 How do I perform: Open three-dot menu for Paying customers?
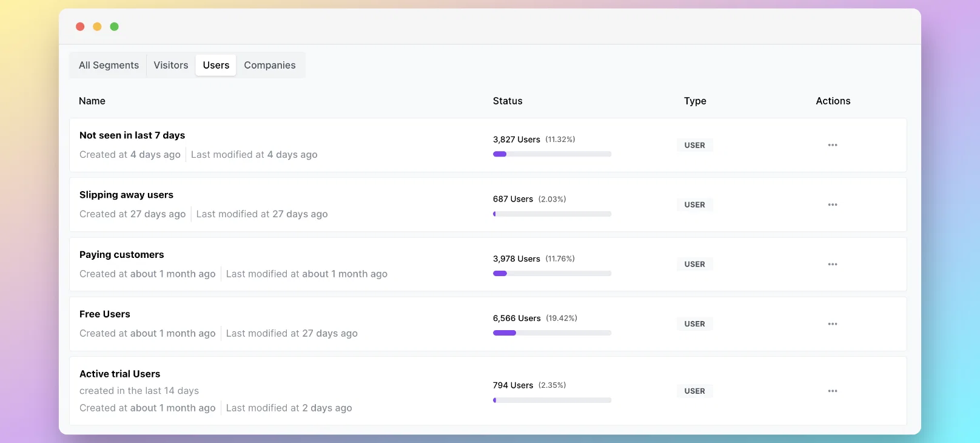point(833,264)
